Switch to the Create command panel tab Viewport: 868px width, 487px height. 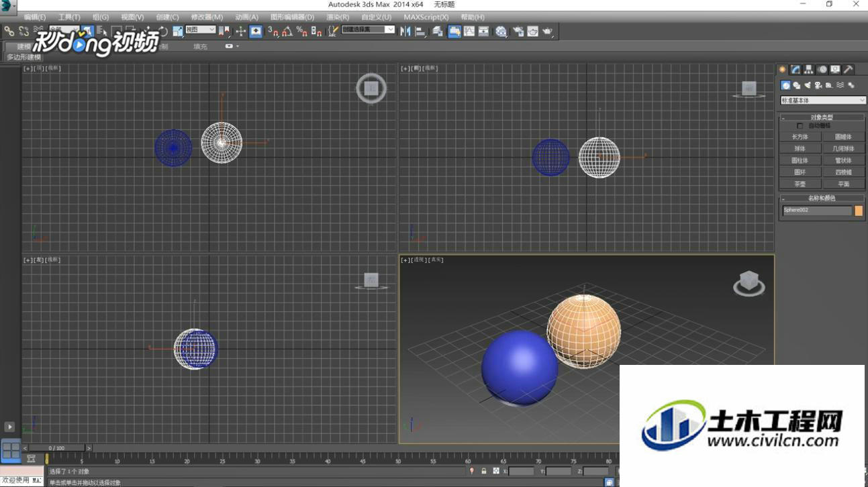coord(782,70)
